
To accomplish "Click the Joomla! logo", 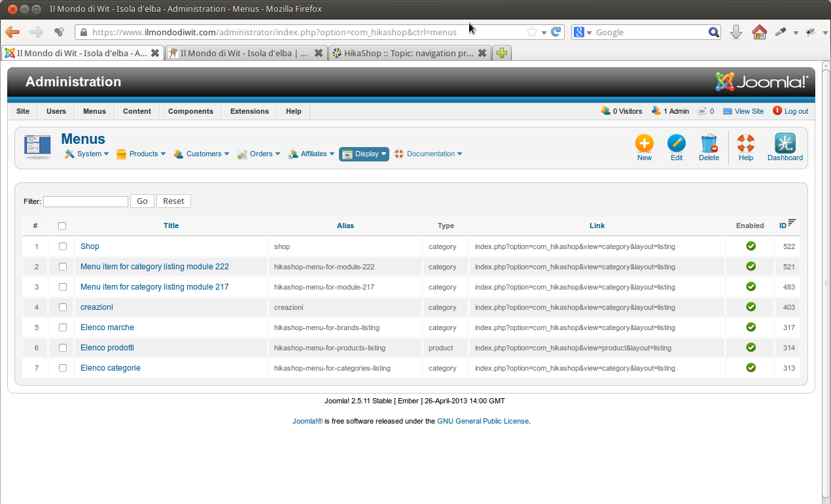I will pos(762,82).
